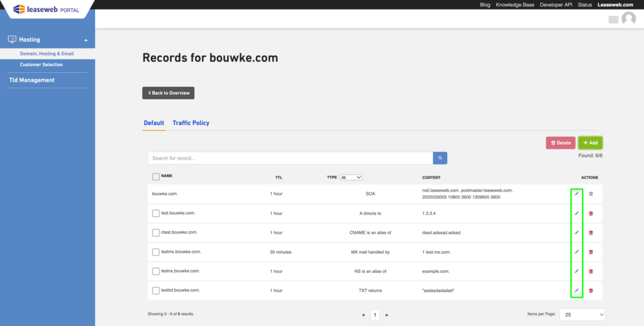This screenshot has height=326, width=644.
Task: Edit the bouwke.com. SOA record
Action: pos(577,193)
